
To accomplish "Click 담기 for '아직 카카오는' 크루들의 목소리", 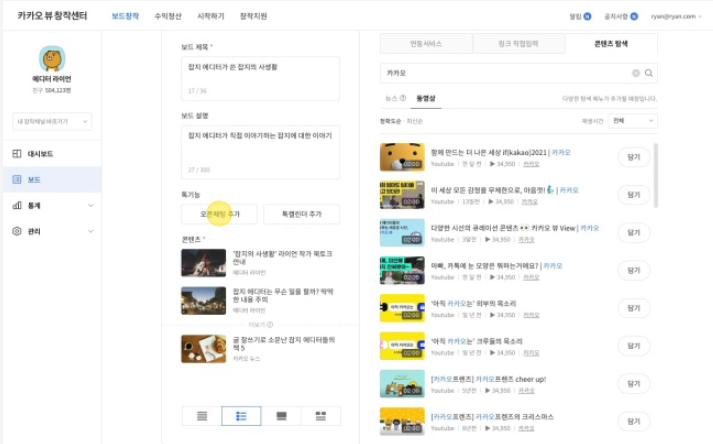I will point(634,346).
